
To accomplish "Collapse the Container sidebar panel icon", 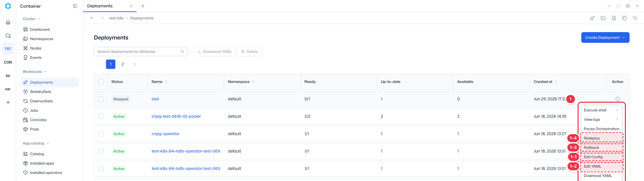I will pos(75,6).
